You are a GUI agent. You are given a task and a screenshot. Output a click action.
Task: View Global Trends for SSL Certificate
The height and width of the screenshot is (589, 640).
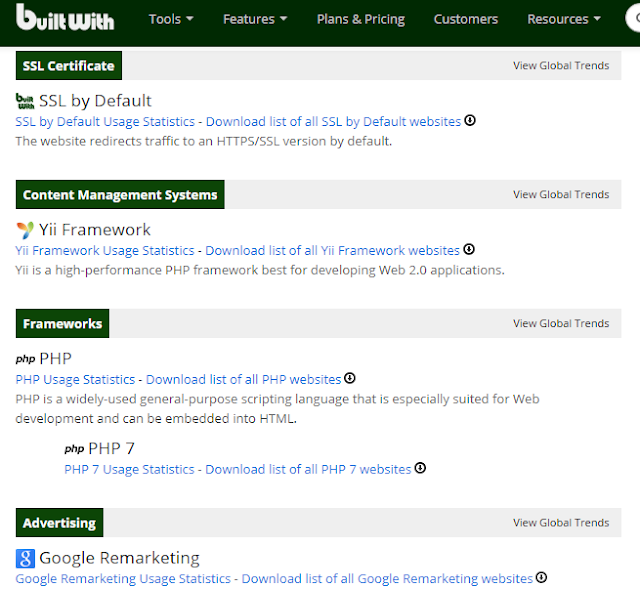561,66
